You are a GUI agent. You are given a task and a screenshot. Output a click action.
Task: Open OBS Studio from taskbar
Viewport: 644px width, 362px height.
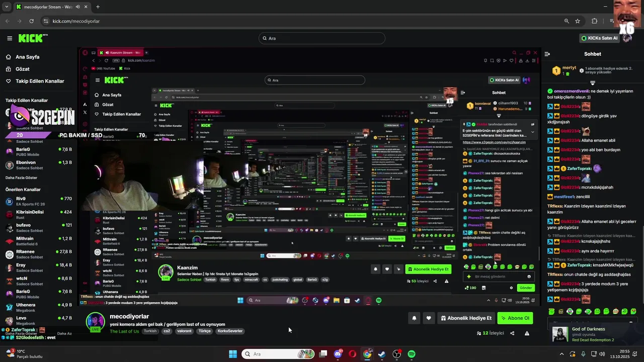pyautogui.click(x=397, y=354)
